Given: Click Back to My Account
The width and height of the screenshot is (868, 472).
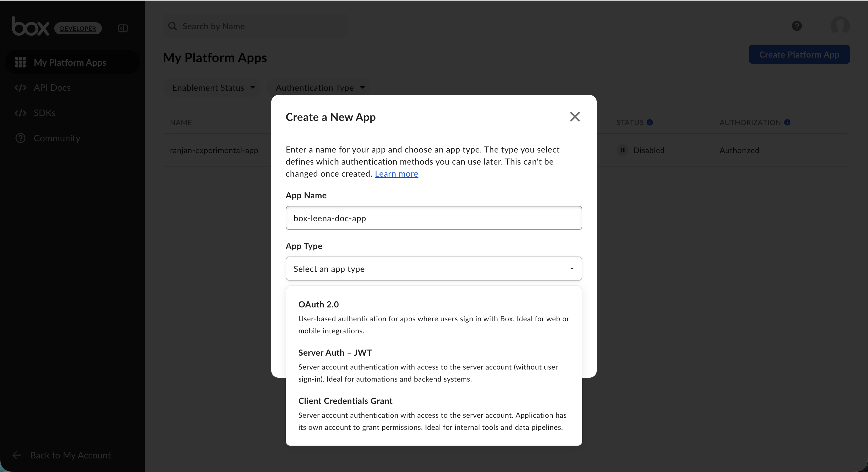Looking at the screenshot, I should 70,455.
